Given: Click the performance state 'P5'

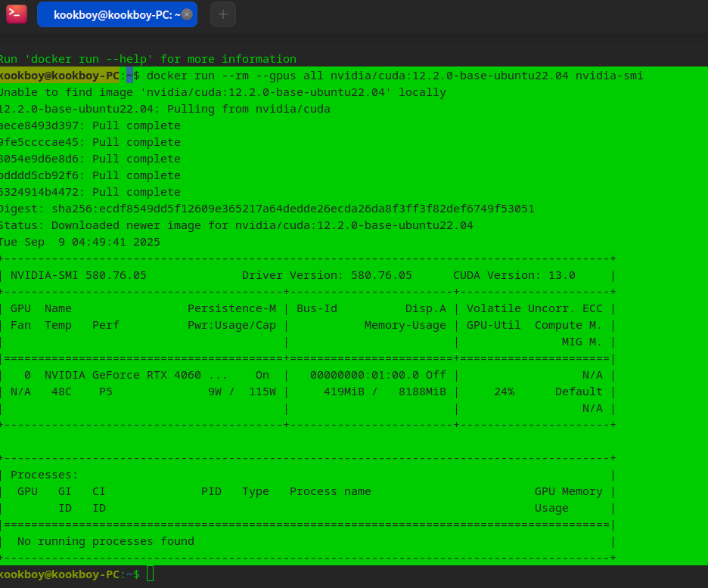Looking at the screenshot, I should (x=106, y=391).
